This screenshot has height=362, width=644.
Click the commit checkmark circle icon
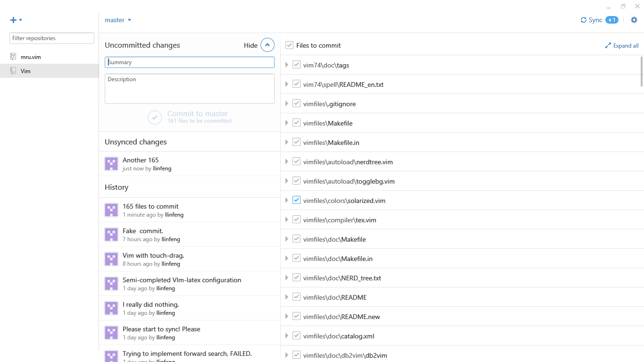(155, 117)
